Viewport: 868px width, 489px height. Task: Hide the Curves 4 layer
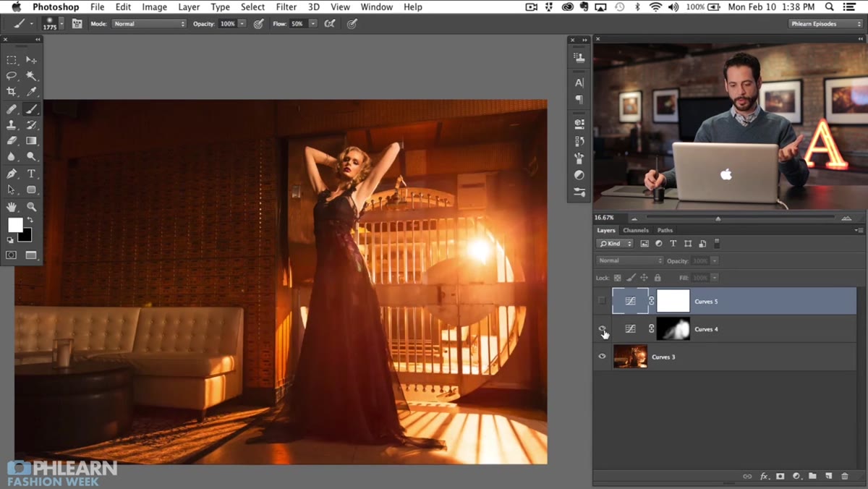(x=602, y=329)
